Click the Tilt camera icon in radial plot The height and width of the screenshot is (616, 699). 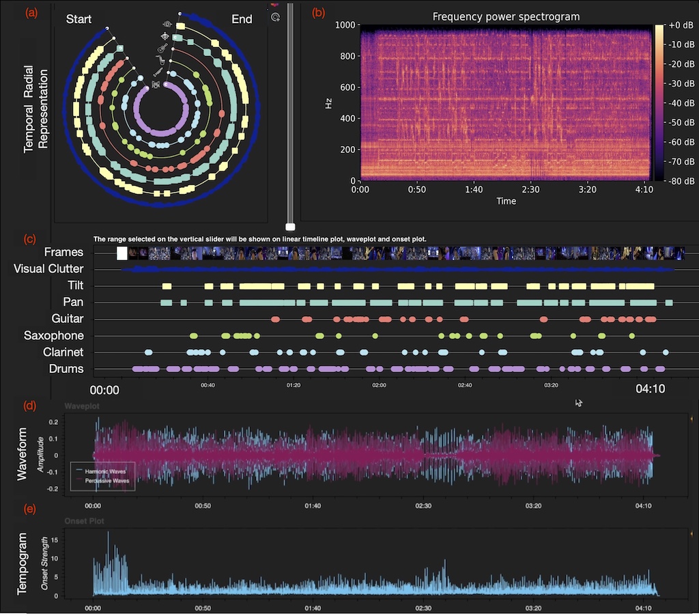(167, 25)
